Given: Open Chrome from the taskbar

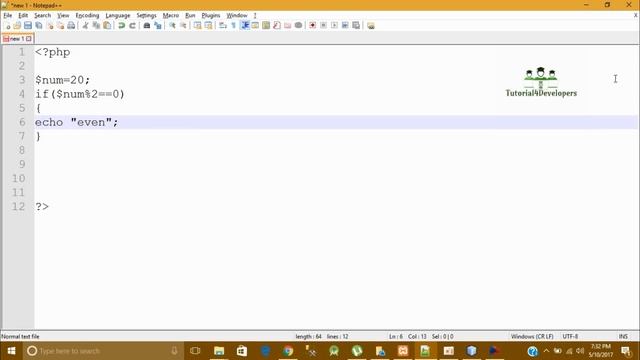Looking at the screenshot, I should click(288, 351).
